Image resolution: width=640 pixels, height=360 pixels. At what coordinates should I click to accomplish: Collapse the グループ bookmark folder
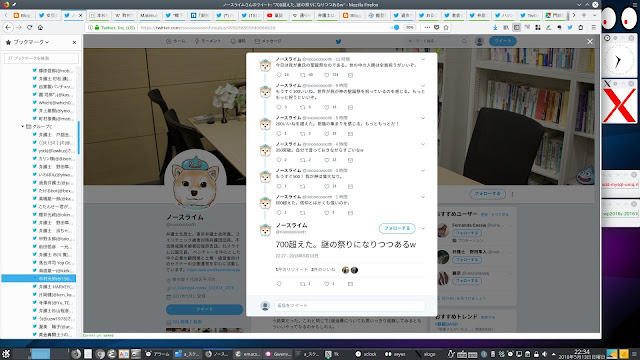pyautogui.click(x=22, y=127)
